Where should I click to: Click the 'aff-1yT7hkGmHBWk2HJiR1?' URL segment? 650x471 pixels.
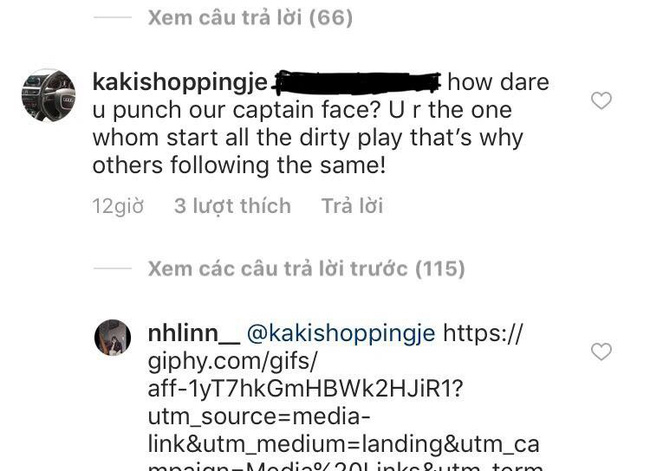pos(305,388)
